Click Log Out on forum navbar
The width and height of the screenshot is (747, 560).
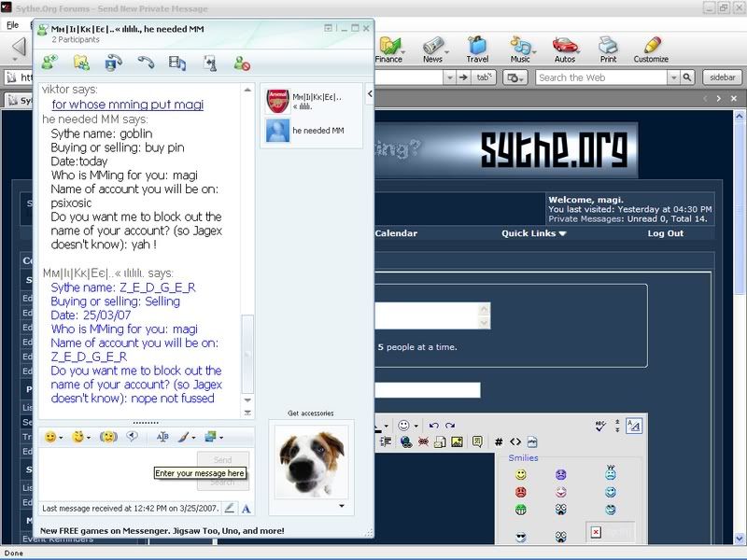(x=665, y=233)
